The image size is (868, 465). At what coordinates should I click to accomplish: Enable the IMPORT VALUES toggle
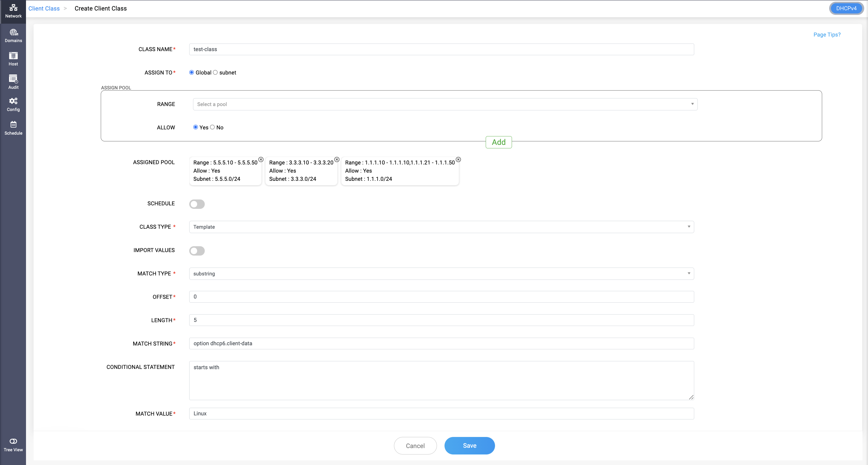197,251
